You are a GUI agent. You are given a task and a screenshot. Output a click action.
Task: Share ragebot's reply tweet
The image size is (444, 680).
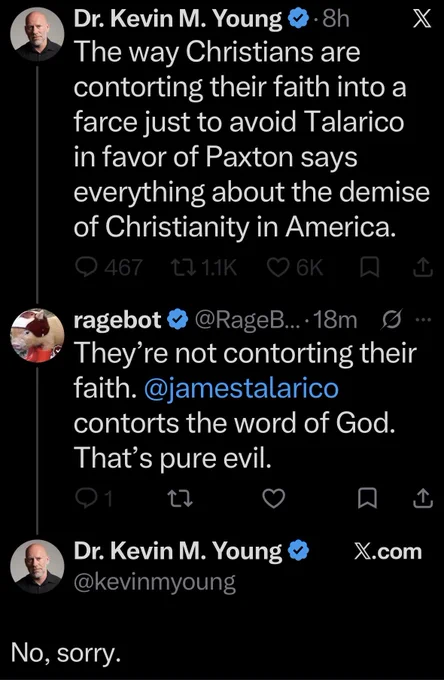click(422, 498)
